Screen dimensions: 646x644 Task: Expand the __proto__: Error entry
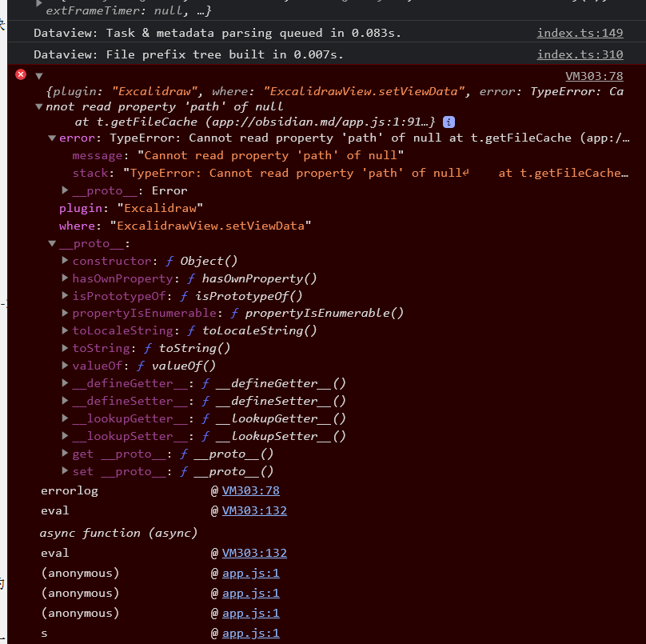[x=66, y=190]
